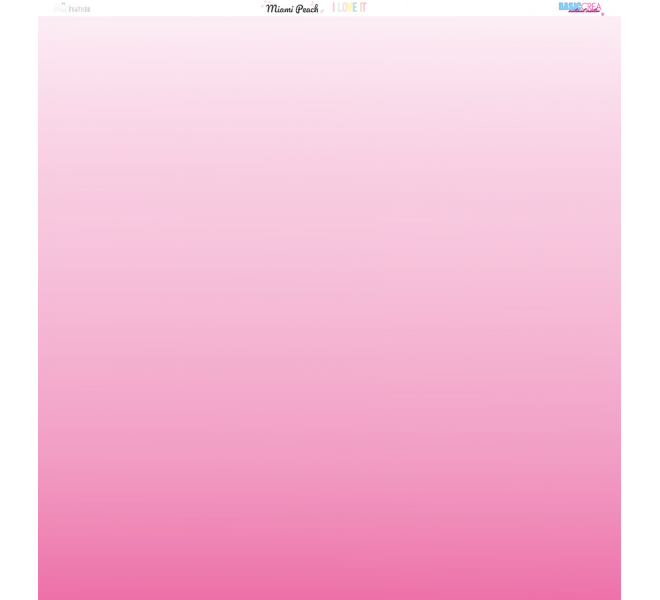
Task: Click the white margin right of the paper
Action: point(640,300)
